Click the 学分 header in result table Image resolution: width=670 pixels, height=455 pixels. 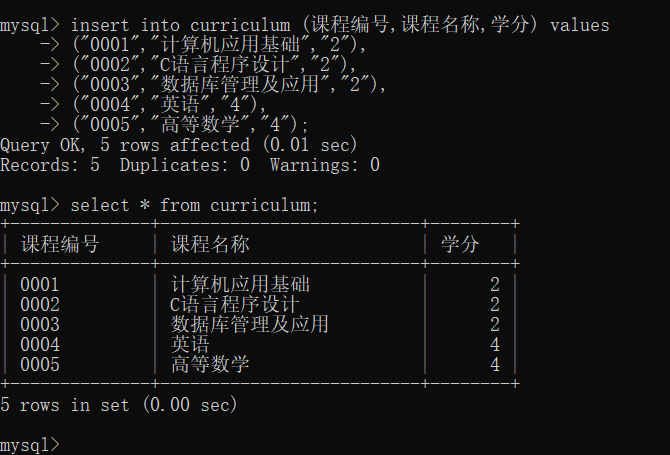pyautogui.click(x=460, y=244)
